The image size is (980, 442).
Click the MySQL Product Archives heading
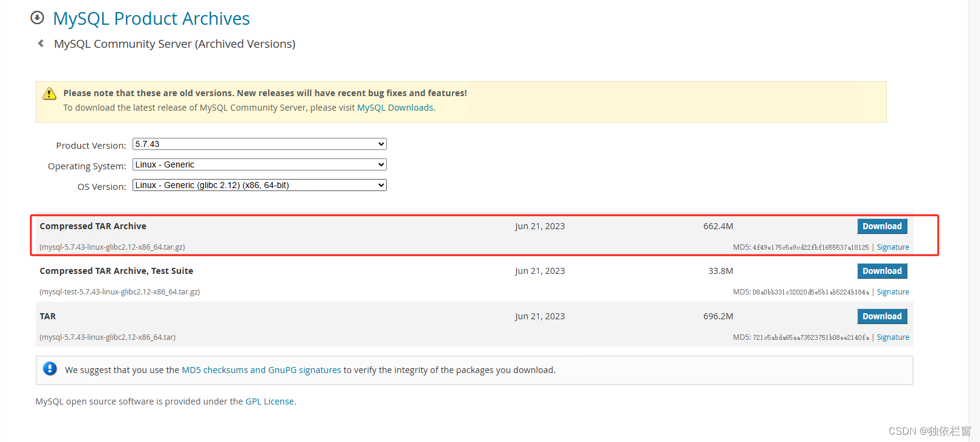coord(151,19)
